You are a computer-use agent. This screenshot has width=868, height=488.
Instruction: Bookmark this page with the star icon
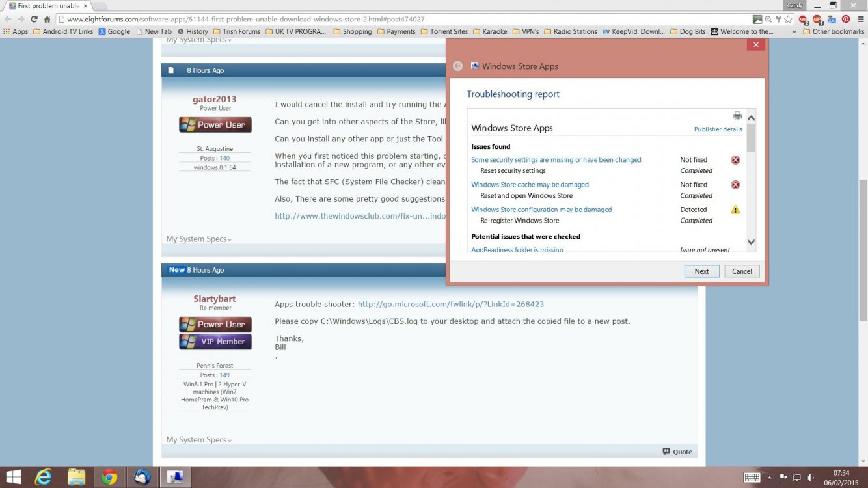tap(788, 20)
